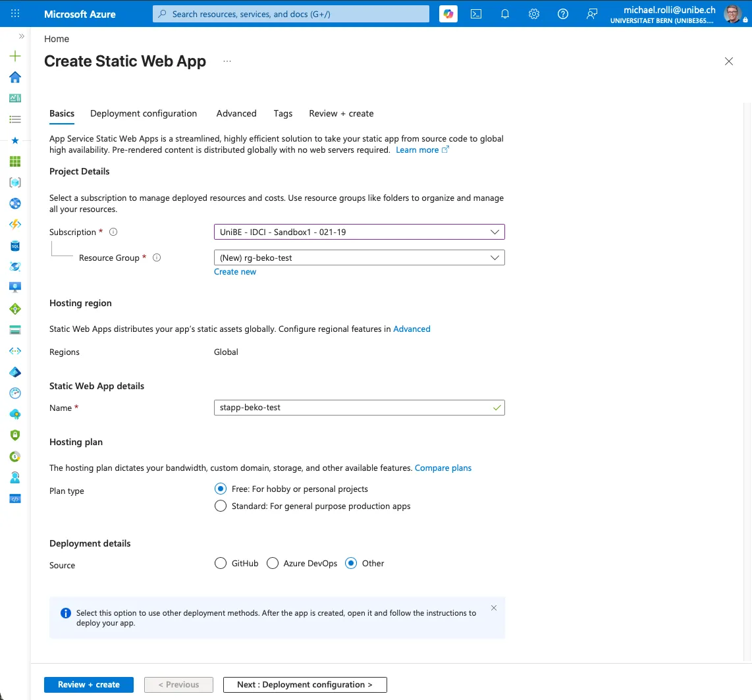Click the green plus Create a resource icon
The image size is (752, 700).
point(15,56)
